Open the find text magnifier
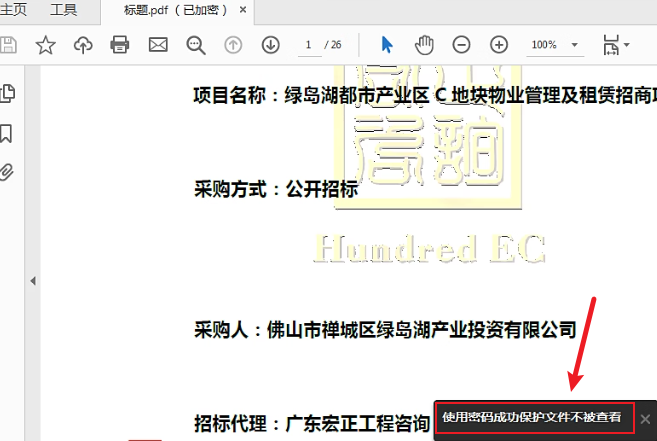 tap(196, 45)
